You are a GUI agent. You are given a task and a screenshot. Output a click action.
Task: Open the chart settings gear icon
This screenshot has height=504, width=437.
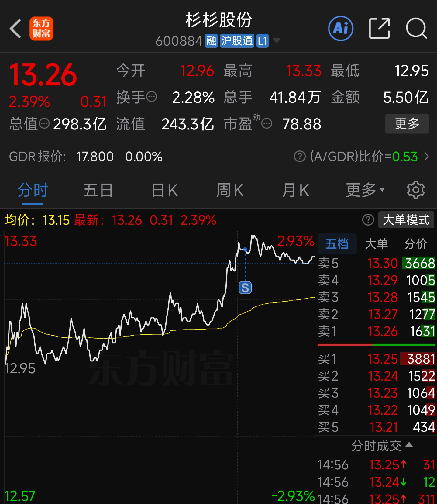(416, 190)
